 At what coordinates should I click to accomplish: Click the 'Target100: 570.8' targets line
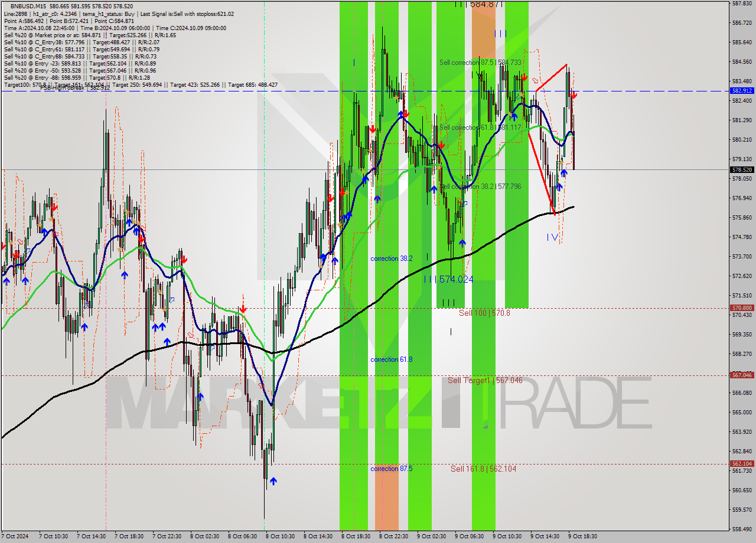tap(141, 84)
